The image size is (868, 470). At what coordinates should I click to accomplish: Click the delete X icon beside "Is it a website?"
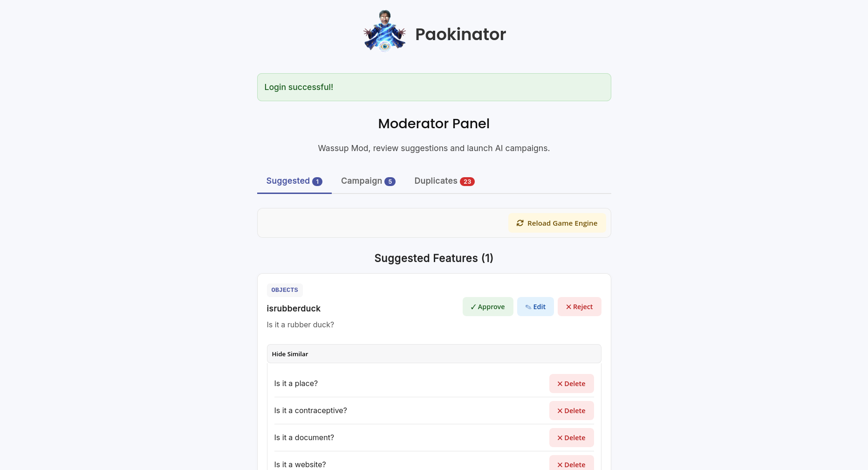coord(560,464)
